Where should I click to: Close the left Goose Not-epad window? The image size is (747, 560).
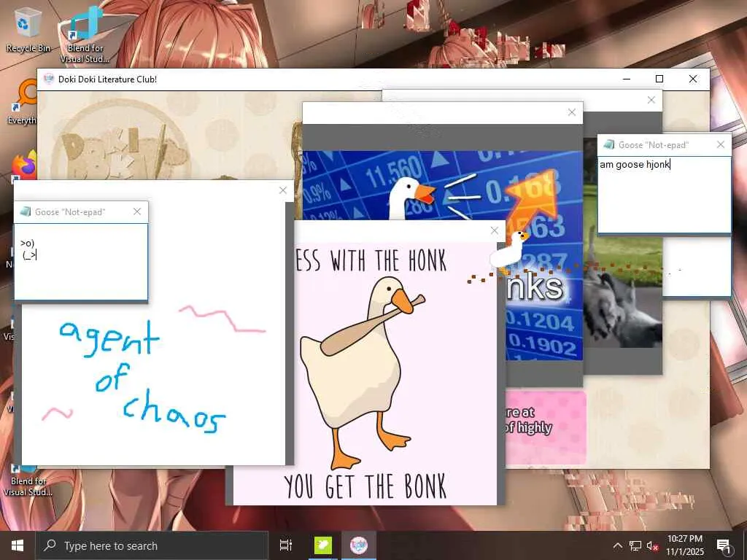pyautogui.click(x=137, y=211)
